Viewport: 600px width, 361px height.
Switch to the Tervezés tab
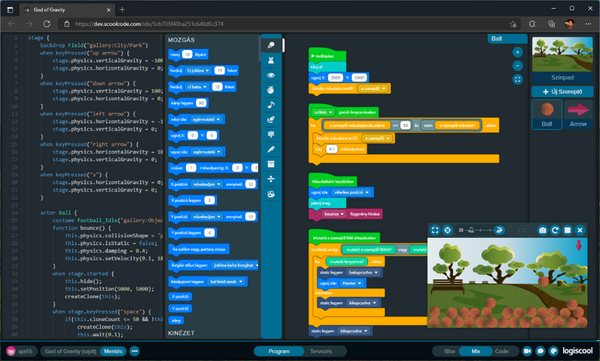(321, 351)
